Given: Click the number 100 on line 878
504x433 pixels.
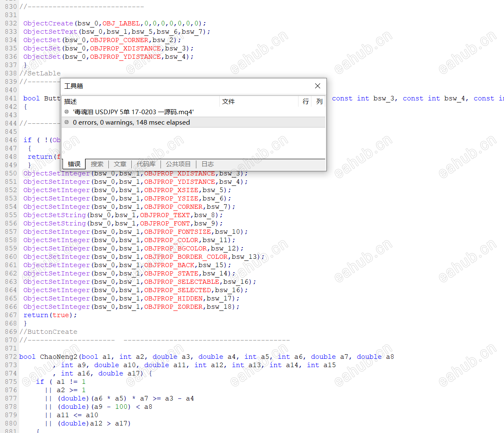Looking at the screenshot, I should [121, 407].
